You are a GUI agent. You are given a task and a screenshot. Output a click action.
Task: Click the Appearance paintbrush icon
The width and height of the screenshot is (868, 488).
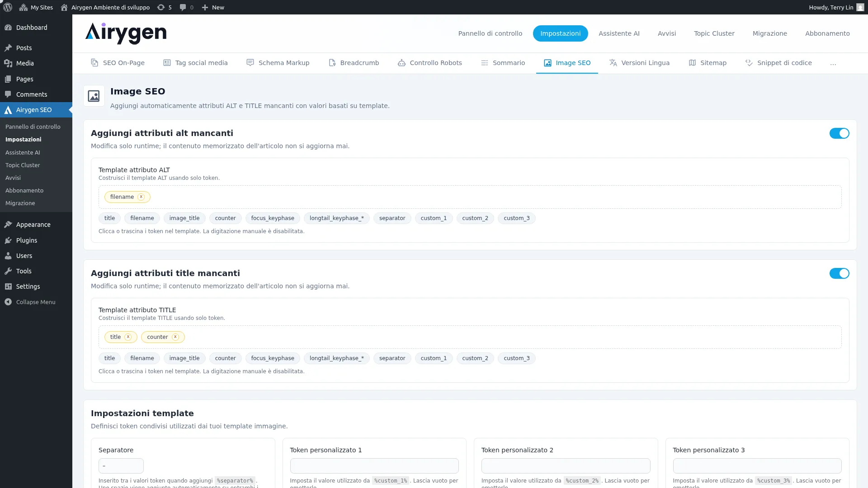tap(8, 225)
